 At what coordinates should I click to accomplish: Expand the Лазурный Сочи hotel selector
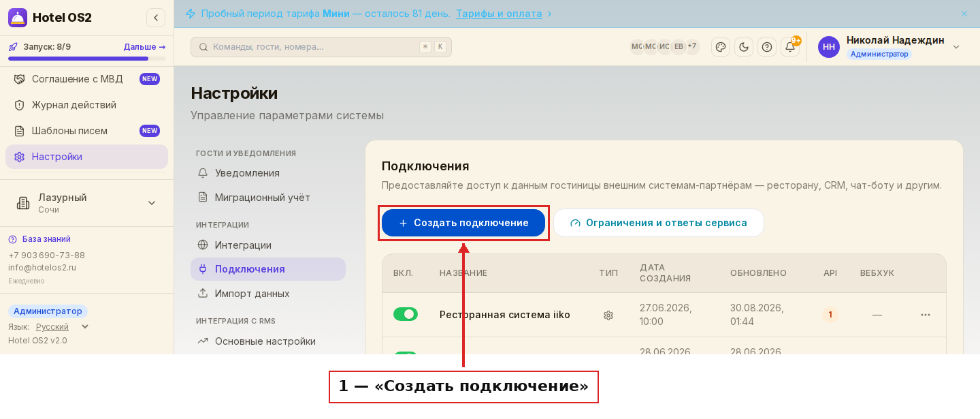point(86,203)
